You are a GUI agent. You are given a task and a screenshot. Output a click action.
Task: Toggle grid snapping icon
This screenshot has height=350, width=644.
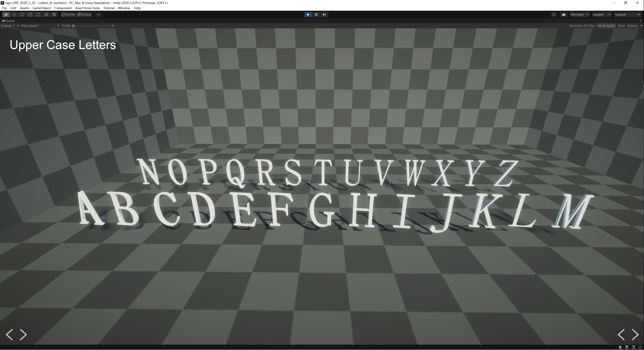(99, 15)
